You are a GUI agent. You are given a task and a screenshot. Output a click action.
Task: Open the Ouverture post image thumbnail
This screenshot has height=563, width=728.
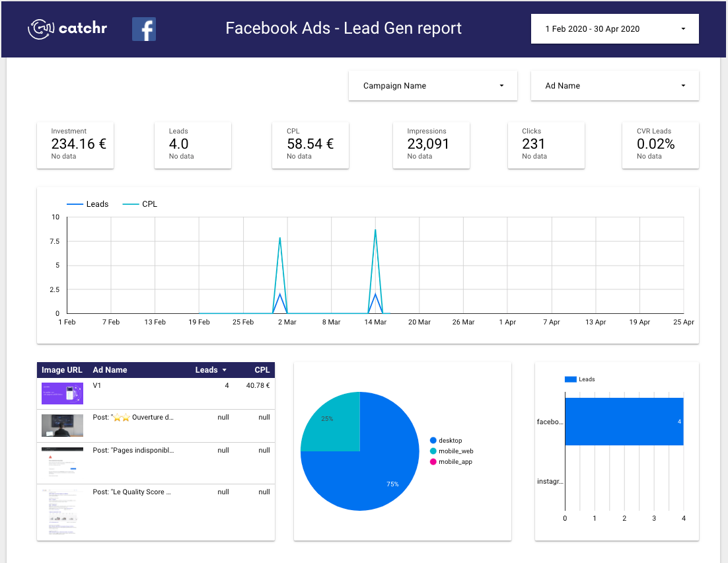pyautogui.click(x=62, y=426)
